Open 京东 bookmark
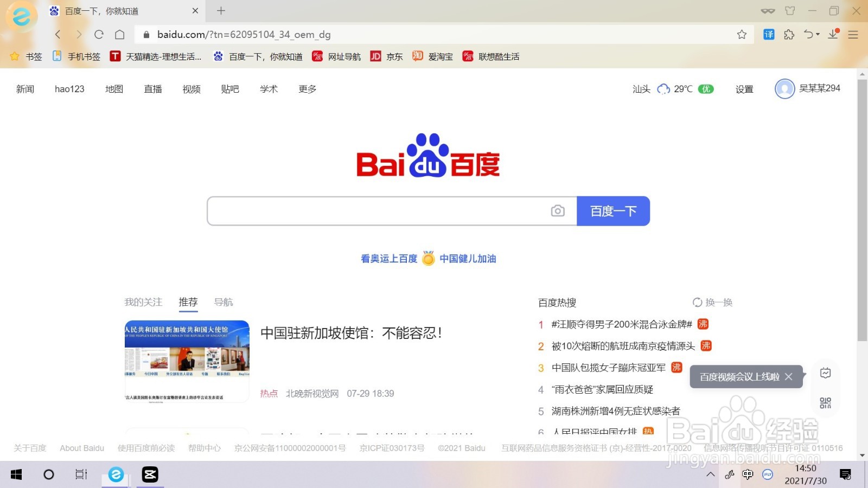Viewport: 868px width, 488px height. click(386, 56)
